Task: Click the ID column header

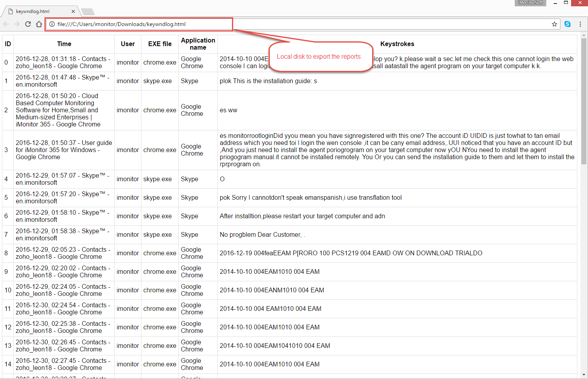Action: click(x=8, y=44)
